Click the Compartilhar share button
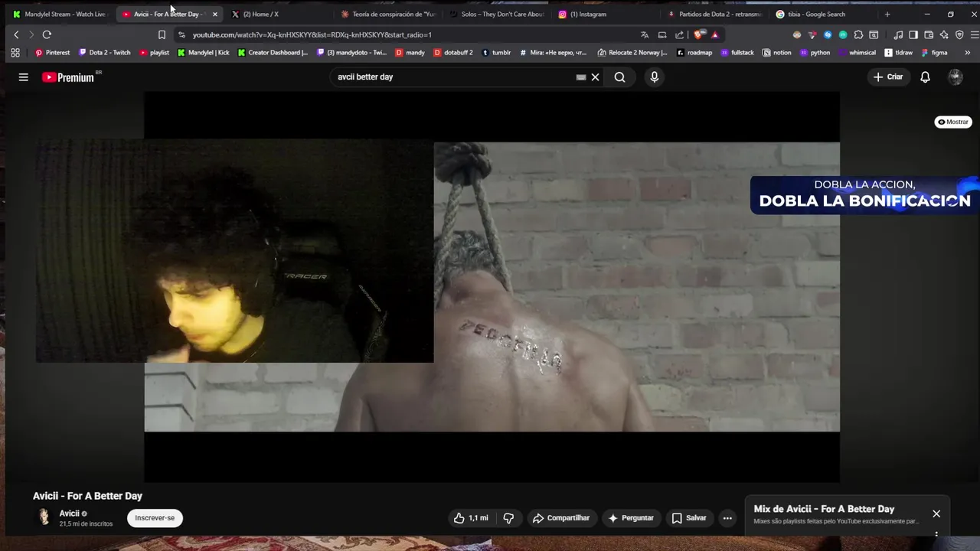The image size is (980, 551). pyautogui.click(x=561, y=518)
